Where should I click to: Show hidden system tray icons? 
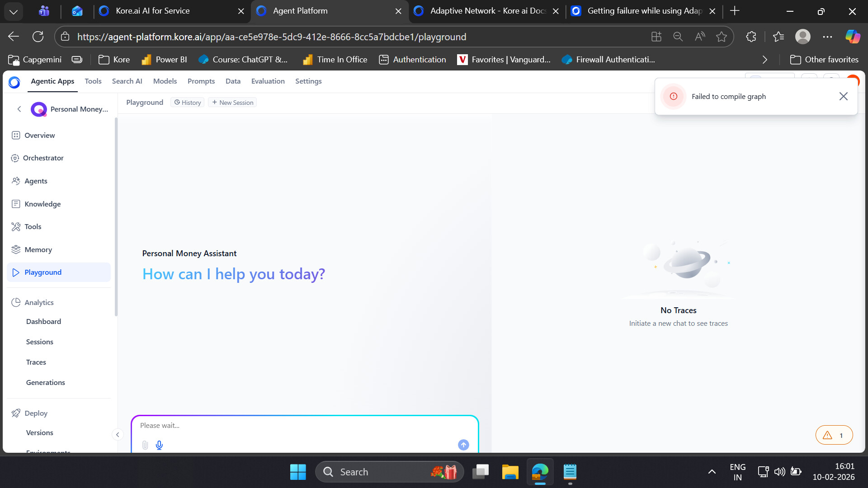tap(712, 472)
